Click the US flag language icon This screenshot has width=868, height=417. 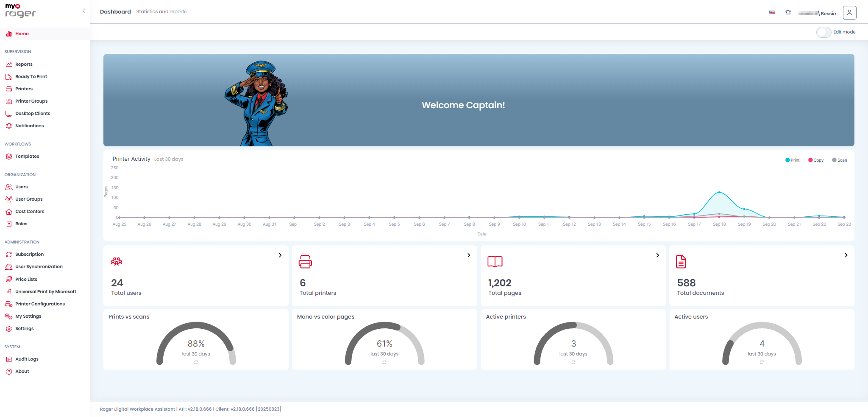[x=772, y=13]
